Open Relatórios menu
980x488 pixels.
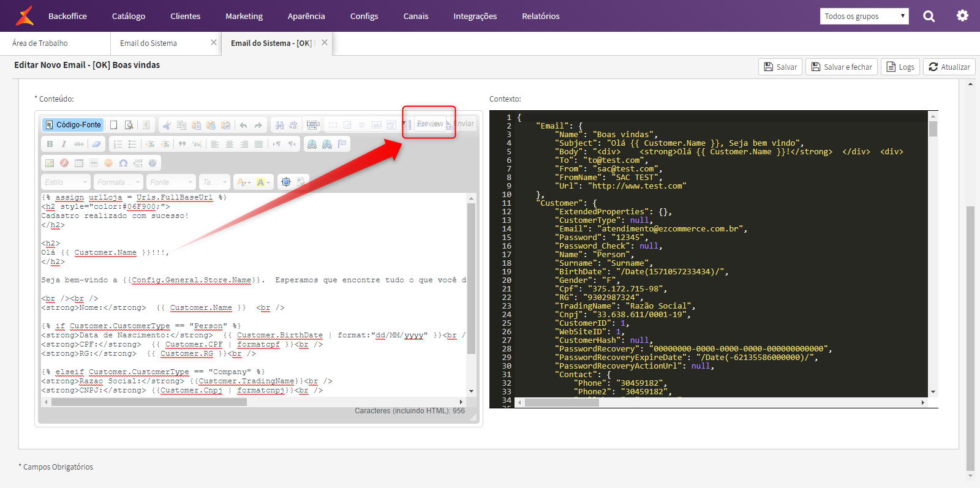pyautogui.click(x=541, y=16)
